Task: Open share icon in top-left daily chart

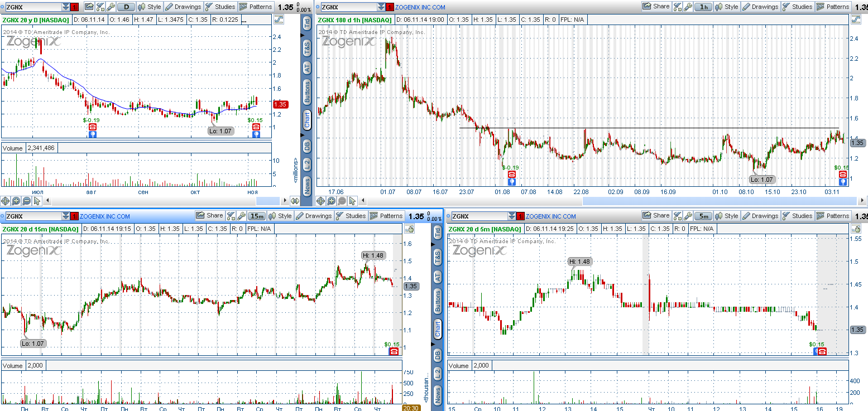Action: [x=89, y=7]
